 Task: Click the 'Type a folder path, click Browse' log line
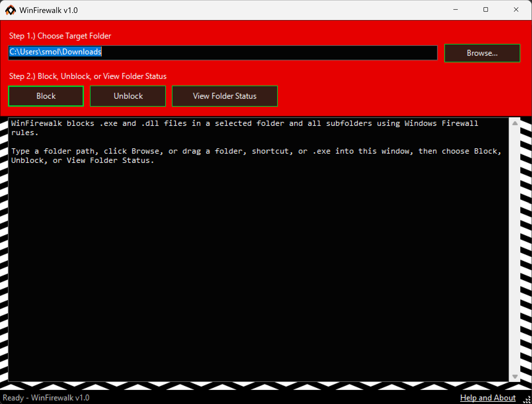pos(256,156)
